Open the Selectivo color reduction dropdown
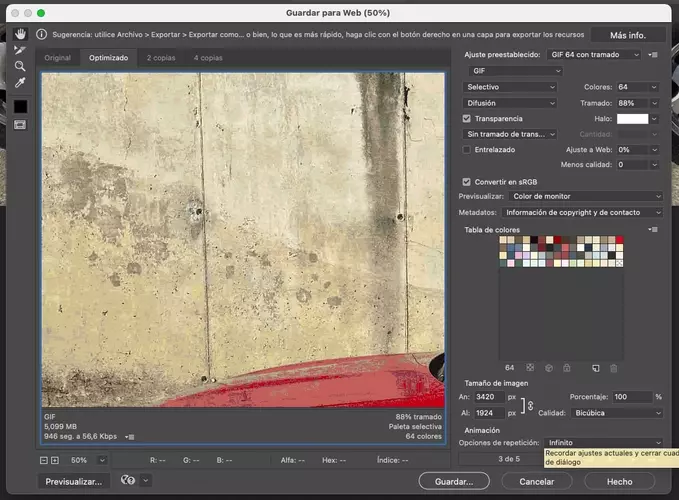679x500 pixels. pyautogui.click(x=510, y=87)
